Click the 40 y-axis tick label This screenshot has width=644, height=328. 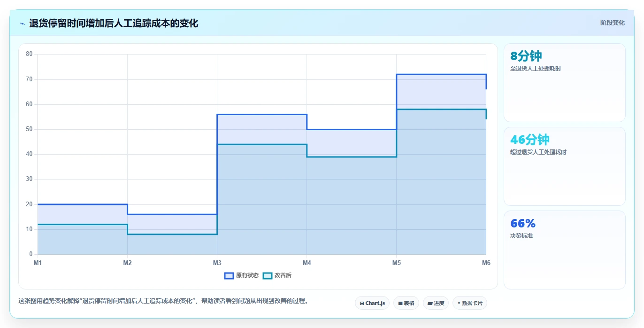pos(29,154)
